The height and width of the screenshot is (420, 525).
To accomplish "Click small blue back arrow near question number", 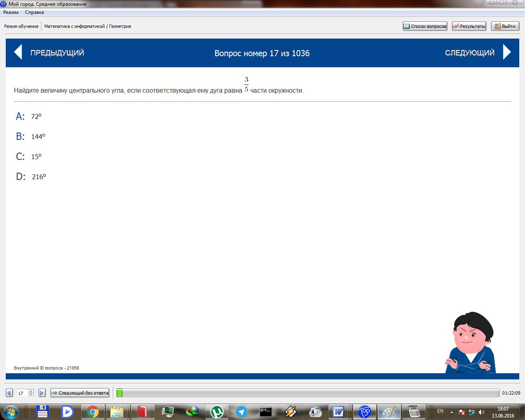I will pyautogui.click(x=9, y=393).
